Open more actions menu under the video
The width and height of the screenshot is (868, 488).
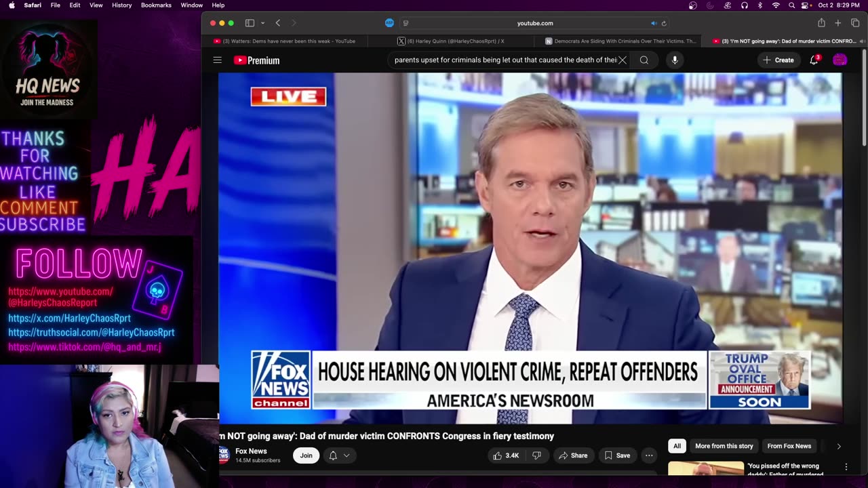(649, 455)
